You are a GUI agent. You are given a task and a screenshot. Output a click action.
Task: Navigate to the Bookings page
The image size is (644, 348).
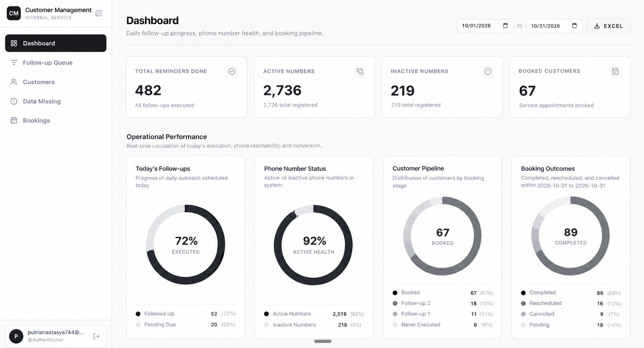(56, 120)
